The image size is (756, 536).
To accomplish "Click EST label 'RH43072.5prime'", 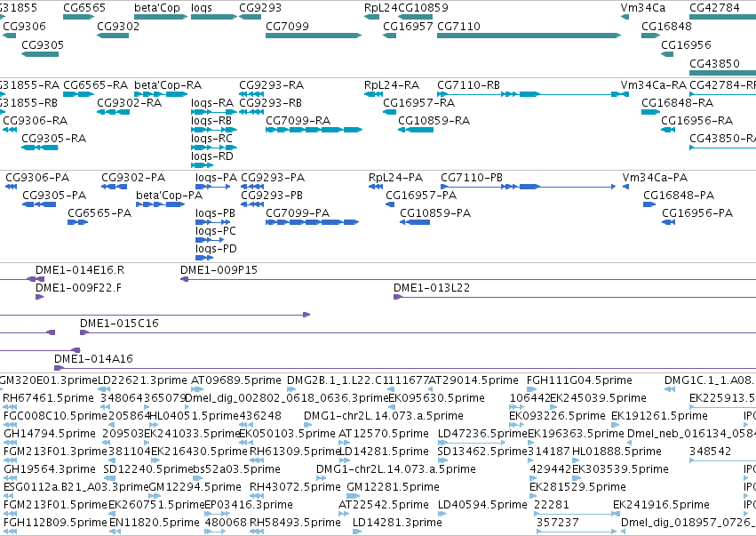I will tap(295, 487).
